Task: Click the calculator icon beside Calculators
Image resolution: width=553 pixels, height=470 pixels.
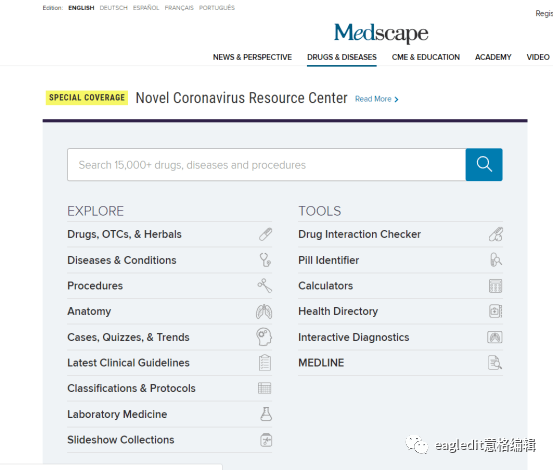Action: pyautogui.click(x=496, y=286)
